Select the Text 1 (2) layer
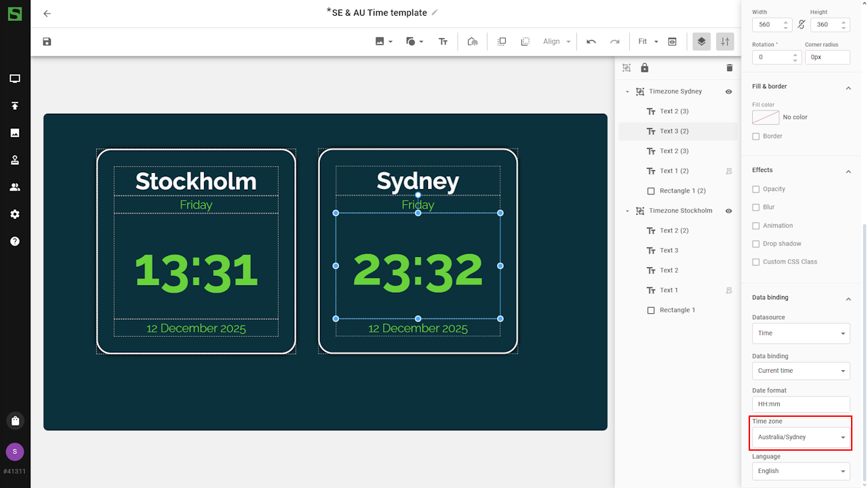This screenshot has width=868, height=488. [674, 171]
